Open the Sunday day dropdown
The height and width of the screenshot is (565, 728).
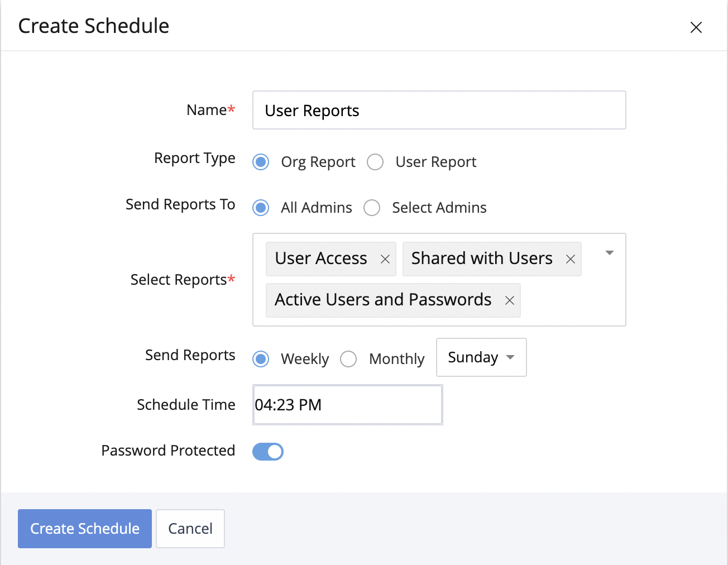pos(481,357)
